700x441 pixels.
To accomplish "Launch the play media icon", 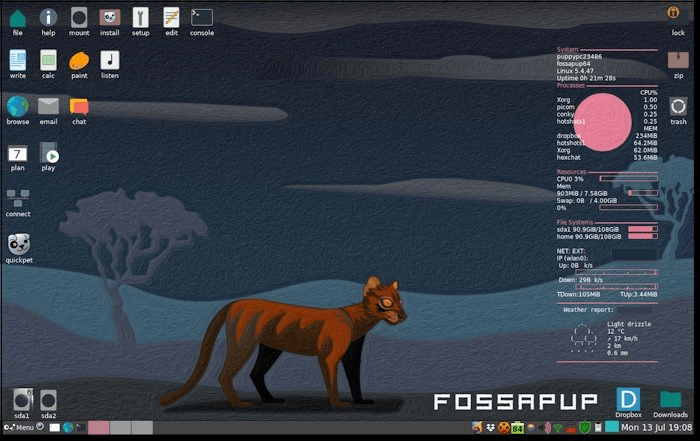I will tap(49, 153).
